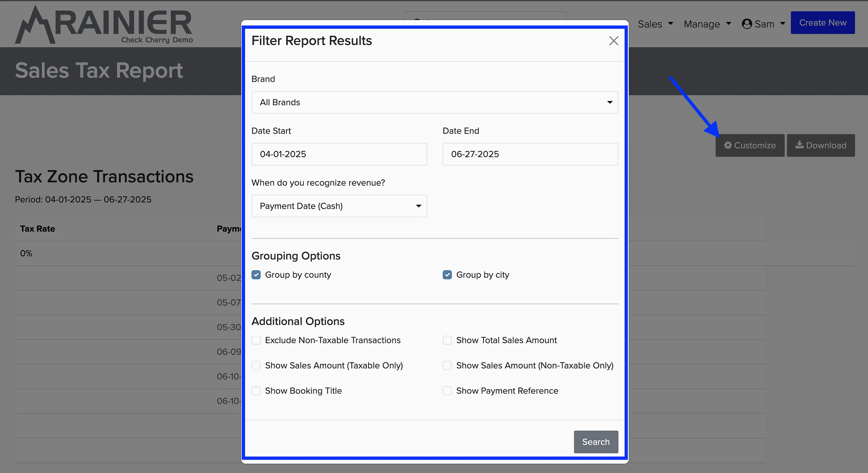Click the Date End field 06-27-2025
The image size is (868, 473).
(530, 154)
